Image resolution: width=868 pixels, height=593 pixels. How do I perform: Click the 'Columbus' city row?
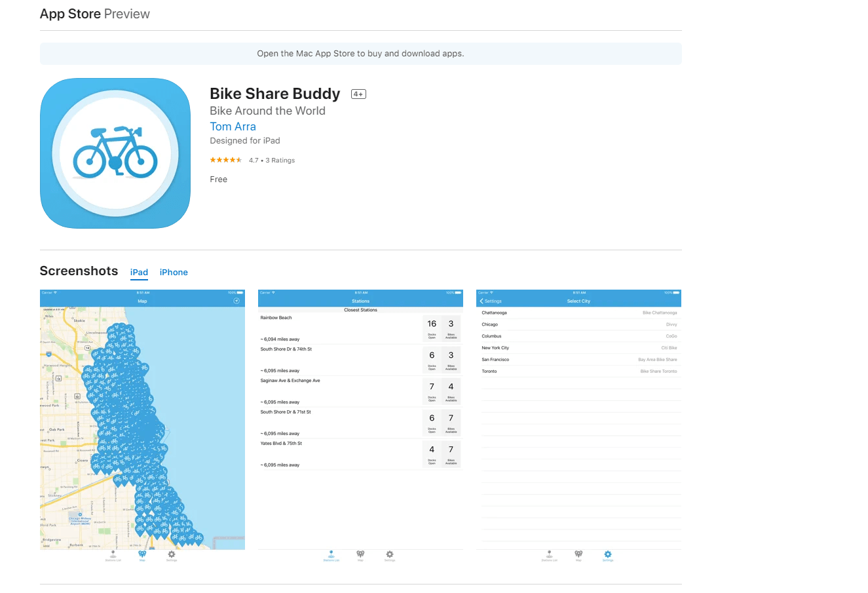[578, 336]
